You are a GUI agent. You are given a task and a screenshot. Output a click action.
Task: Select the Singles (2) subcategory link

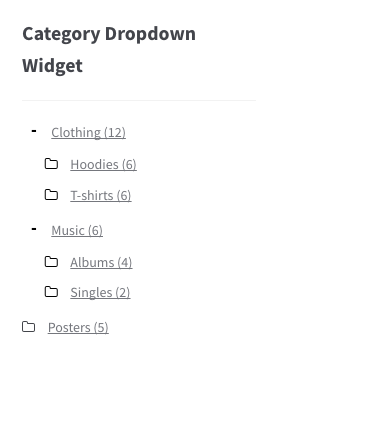pyautogui.click(x=100, y=292)
